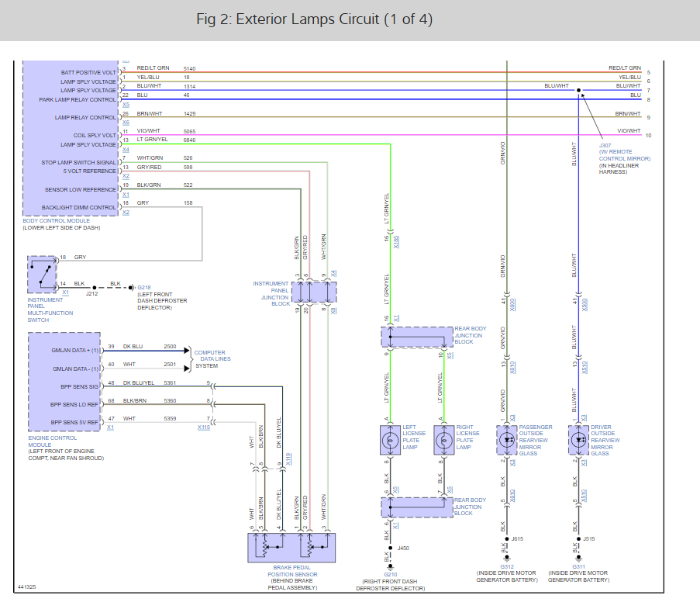
Task: Click the 'LOWER LEFT SIDE OF DASH' note
Action: pyautogui.click(x=61, y=228)
